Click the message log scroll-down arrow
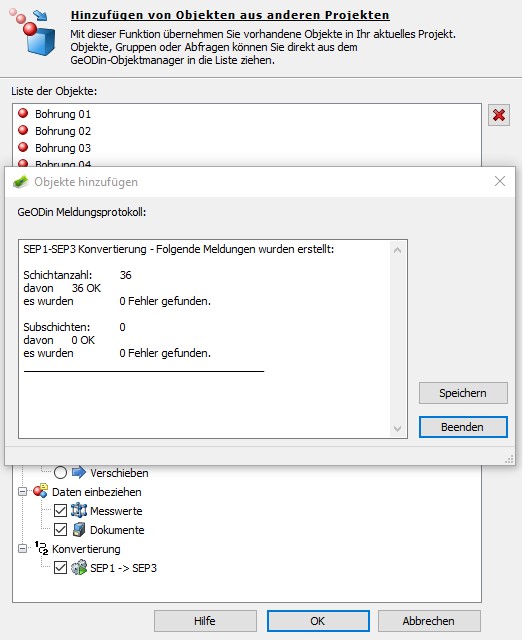The height and width of the screenshot is (640, 523). pos(397,429)
